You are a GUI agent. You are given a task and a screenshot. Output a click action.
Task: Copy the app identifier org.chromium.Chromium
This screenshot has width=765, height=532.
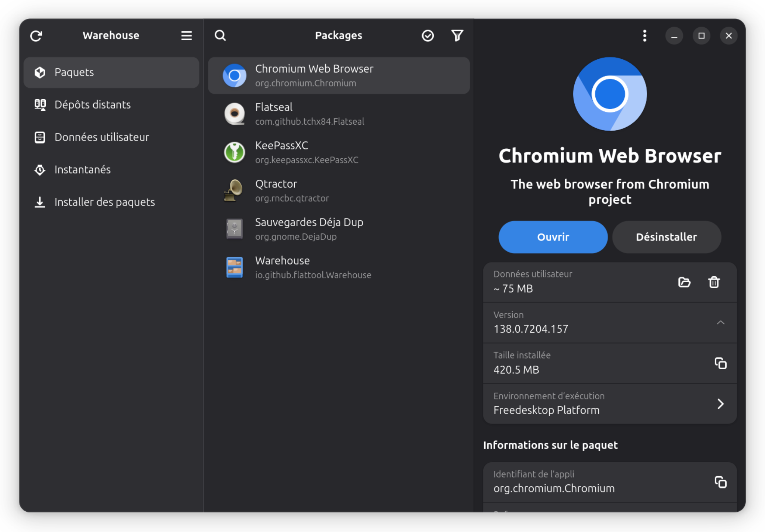click(x=720, y=482)
